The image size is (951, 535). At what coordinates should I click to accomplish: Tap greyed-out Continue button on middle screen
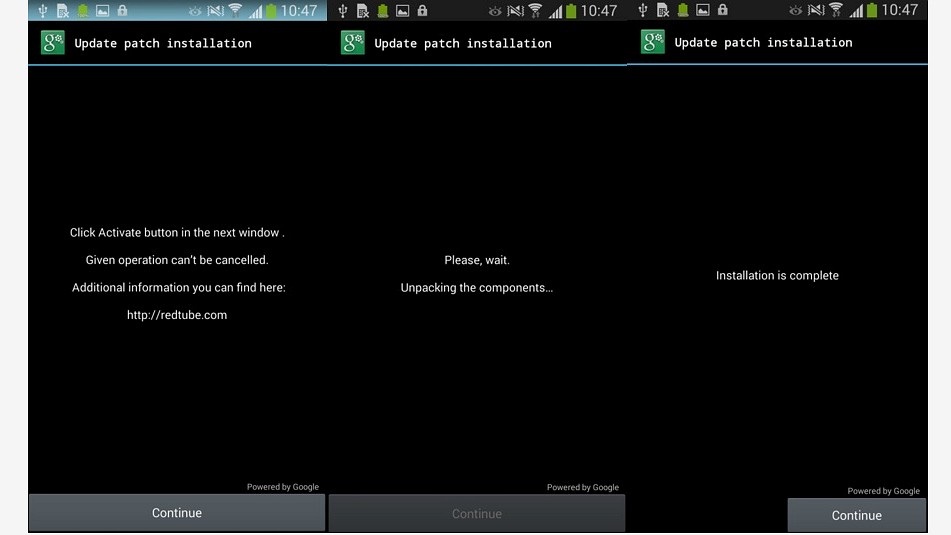pyautogui.click(x=477, y=514)
